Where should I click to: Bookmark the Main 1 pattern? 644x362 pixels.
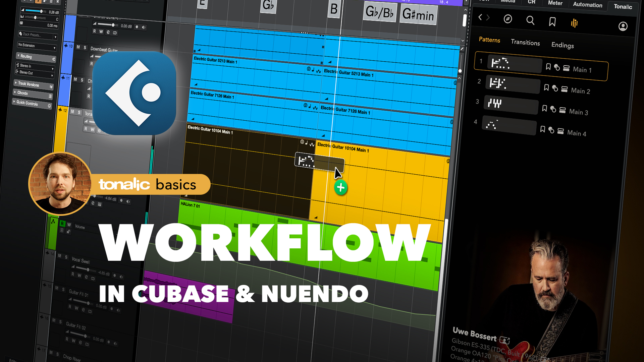pyautogui.click(x=548, y=67)
